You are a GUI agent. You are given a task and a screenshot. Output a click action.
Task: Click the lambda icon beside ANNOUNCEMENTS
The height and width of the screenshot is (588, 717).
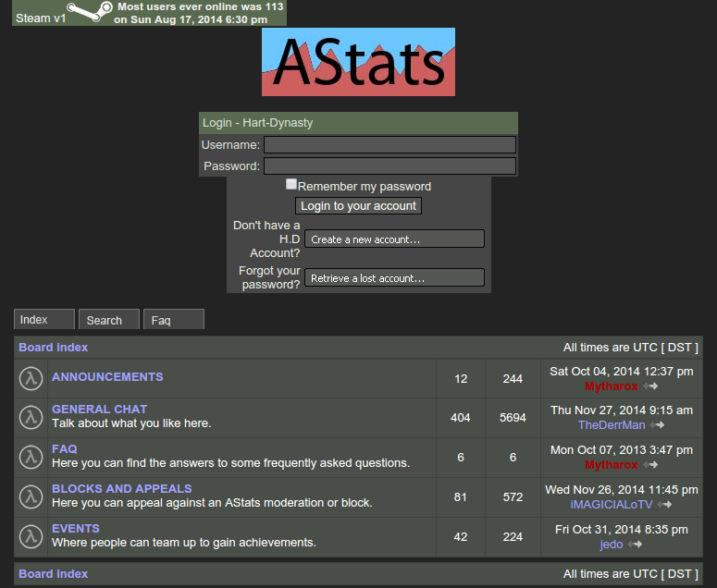pos(31,378)
